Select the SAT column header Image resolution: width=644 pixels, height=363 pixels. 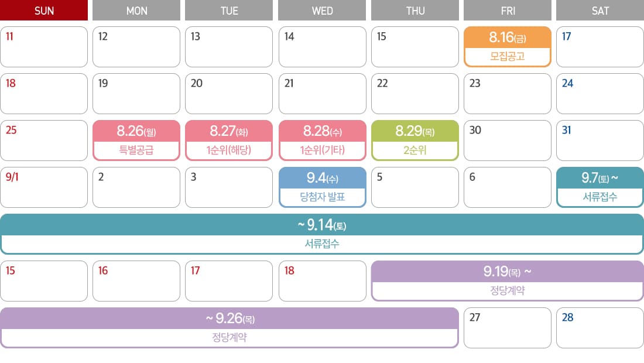[600, 11]
